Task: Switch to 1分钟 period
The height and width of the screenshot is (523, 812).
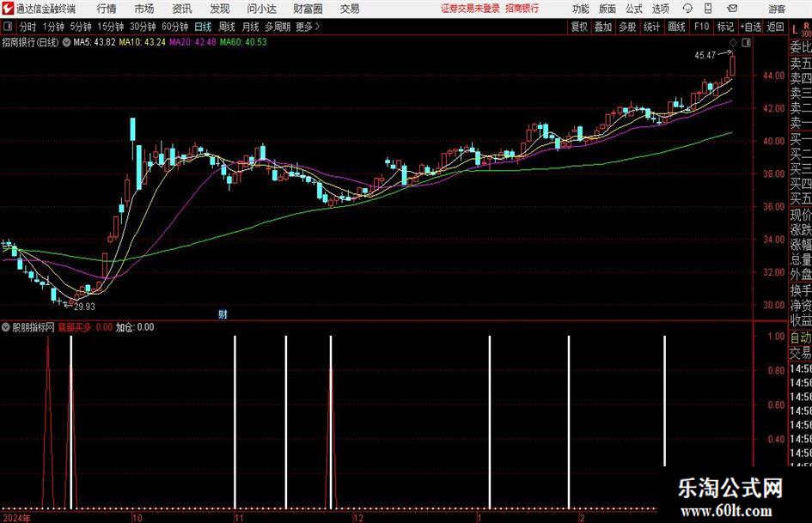Action: tap(53, 27)
